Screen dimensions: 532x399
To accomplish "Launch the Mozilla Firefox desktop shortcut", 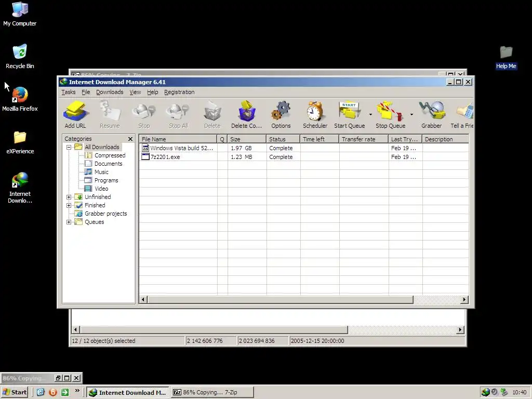I will (x=20, y=99).
